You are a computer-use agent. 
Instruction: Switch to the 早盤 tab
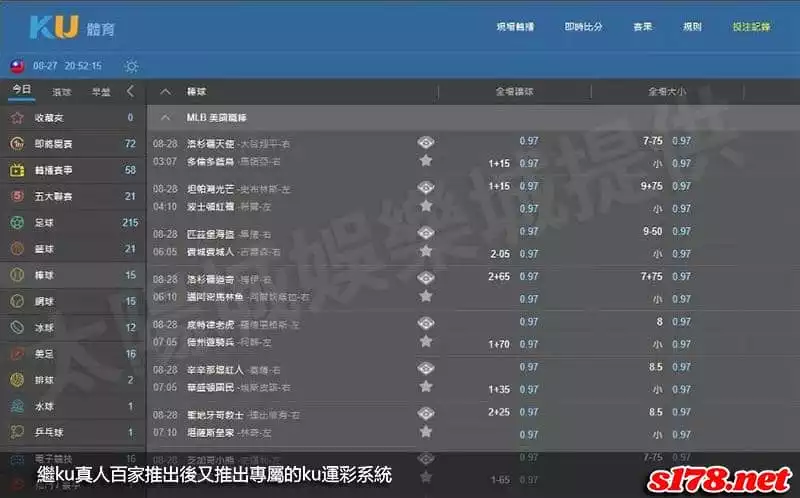coord(101,92)
